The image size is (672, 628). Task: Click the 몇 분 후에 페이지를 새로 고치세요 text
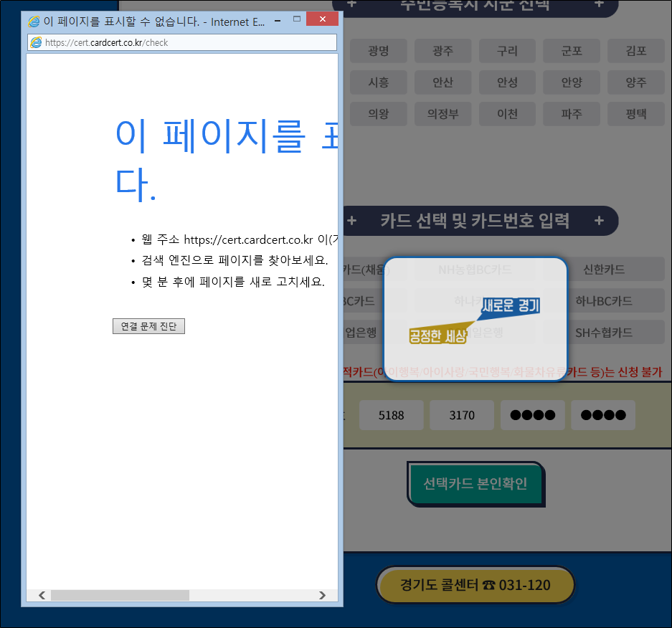click(234, 282)
